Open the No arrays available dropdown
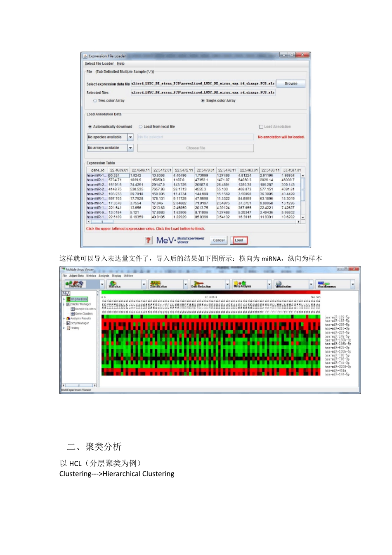Viewport: 392px width, 555px height. click(110, 147)
